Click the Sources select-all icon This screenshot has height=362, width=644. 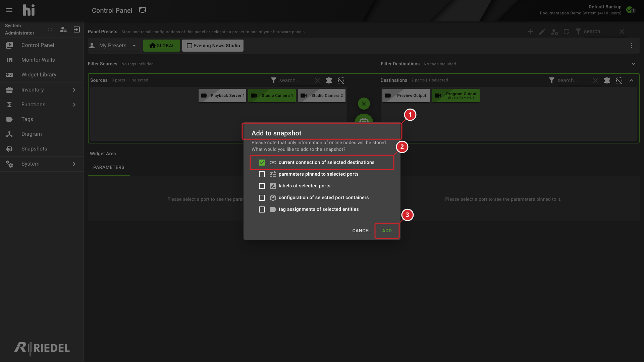coord(329,80)
